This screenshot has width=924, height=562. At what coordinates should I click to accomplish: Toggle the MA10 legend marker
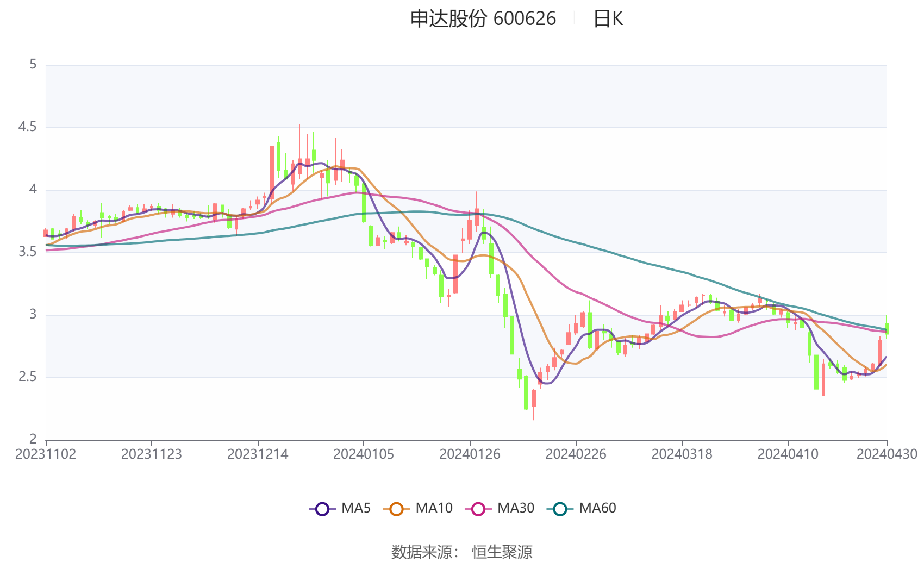click(396, 509)
